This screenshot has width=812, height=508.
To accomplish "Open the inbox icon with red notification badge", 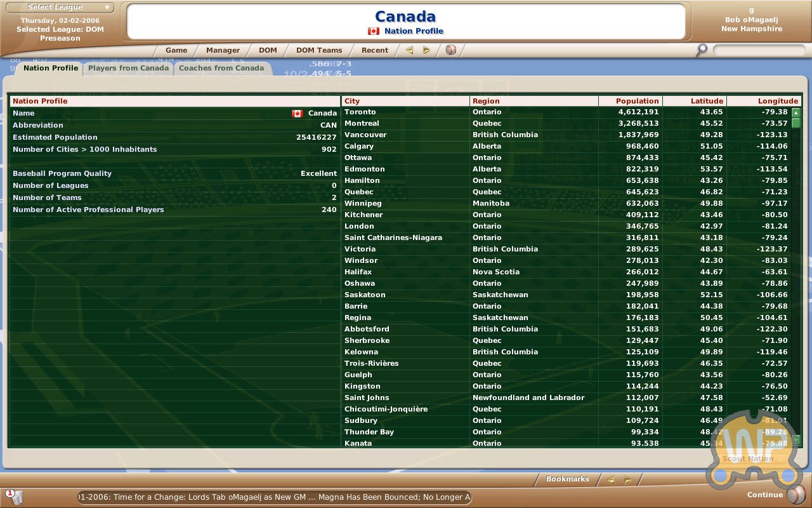I will 14,497.
